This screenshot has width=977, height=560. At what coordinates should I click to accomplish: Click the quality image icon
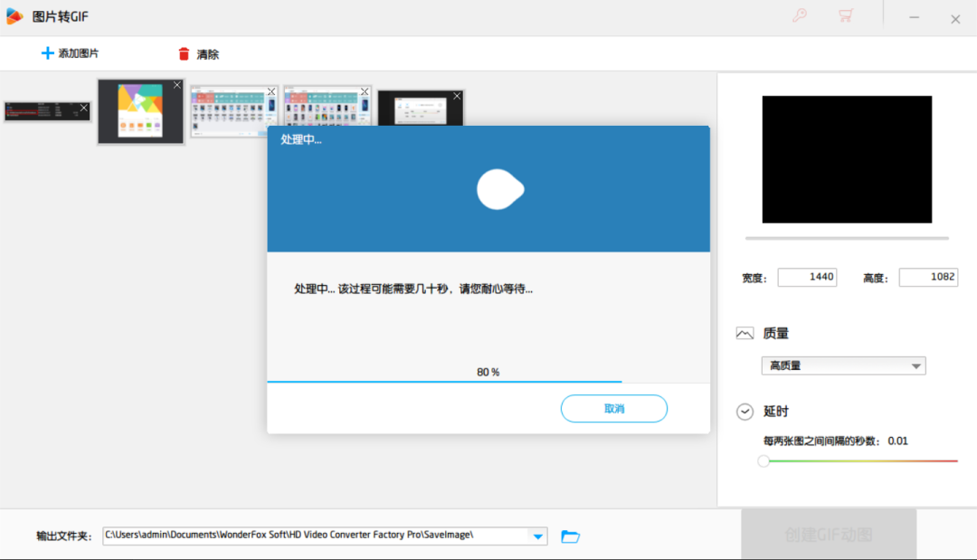(745, 333)
